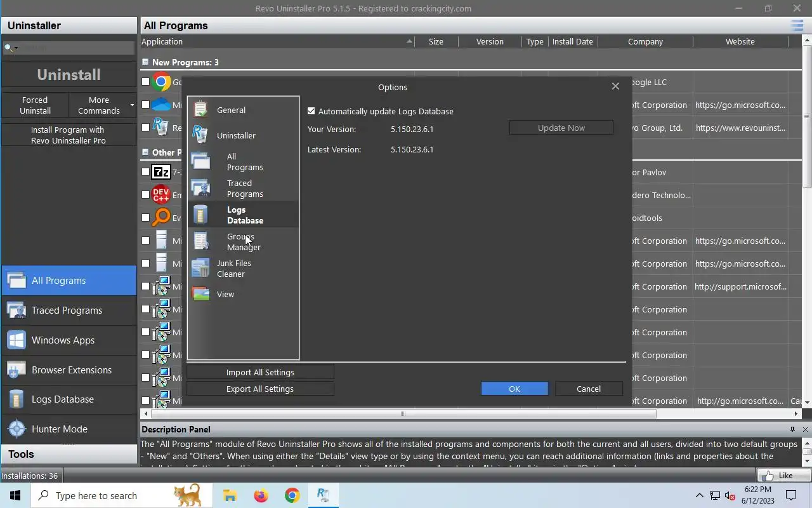Screen dimensions: 812x508
Task: Check the Revo Uninstaller row checkbox
Action: (146, 128)
